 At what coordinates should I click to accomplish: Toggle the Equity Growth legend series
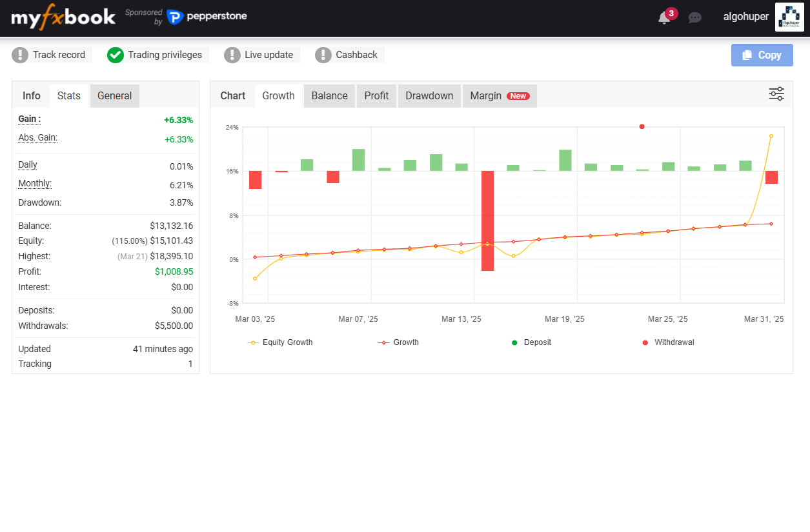tap(280, 342)
